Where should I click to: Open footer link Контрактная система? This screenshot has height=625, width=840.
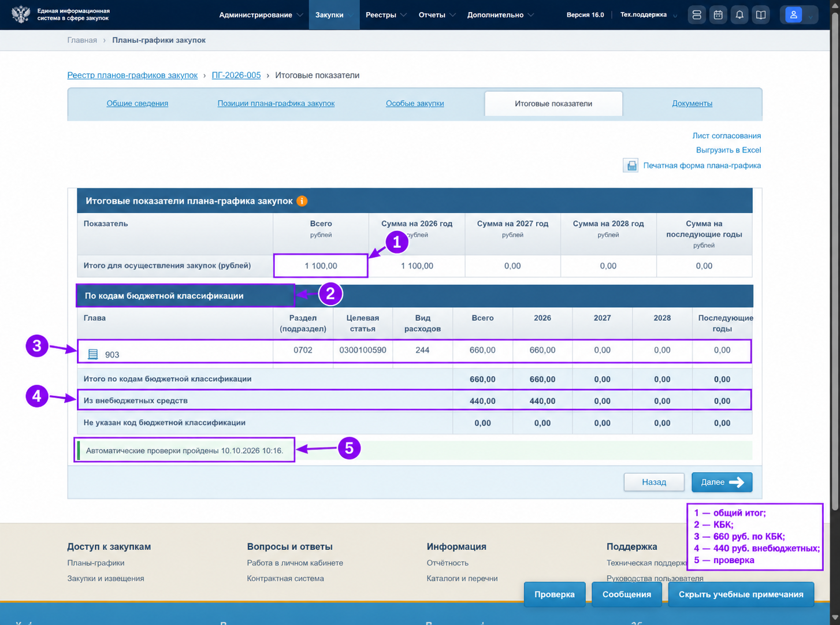click(x=285, y=578)
